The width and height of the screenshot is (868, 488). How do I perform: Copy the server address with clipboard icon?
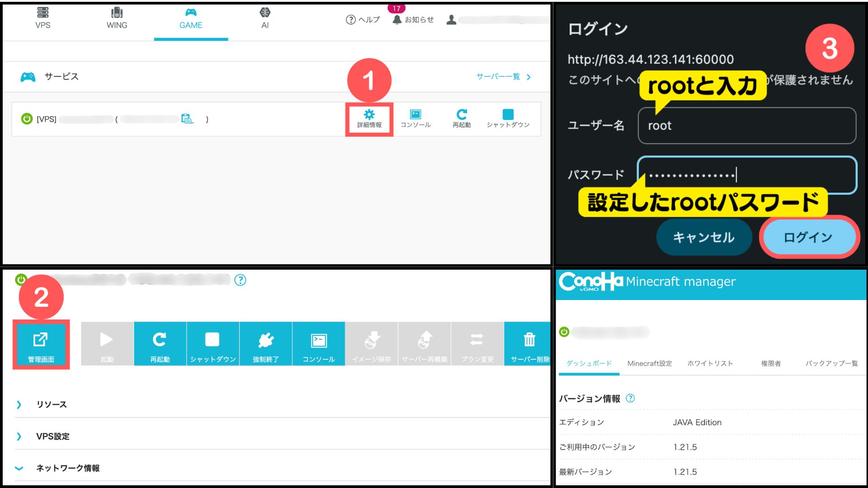[x=187, y=119]
